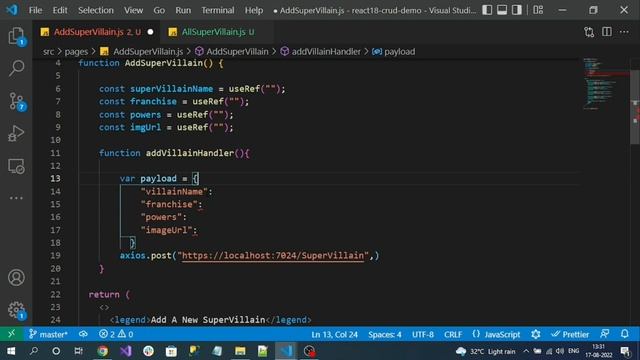This screenshot has width=640, height=360.
Task: Open Problems via errors and warnings indicator
Action: [116, 334]
